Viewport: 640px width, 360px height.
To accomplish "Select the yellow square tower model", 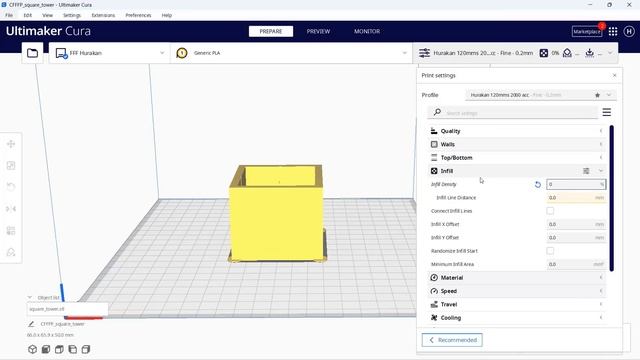I will [x=277, y=214].
